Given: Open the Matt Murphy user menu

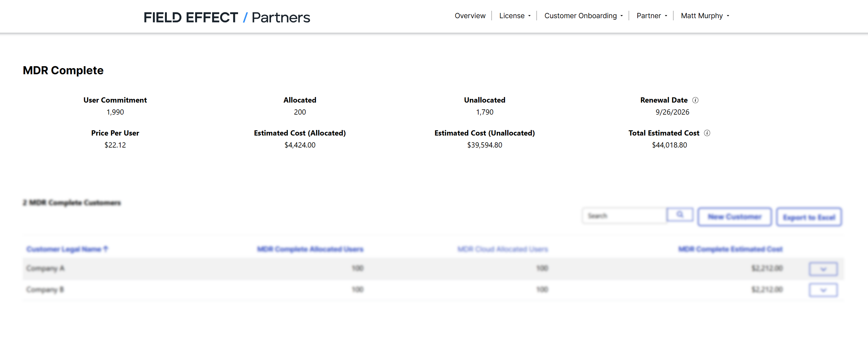Looking at the screenshot, I should click(x=705, y=16).
